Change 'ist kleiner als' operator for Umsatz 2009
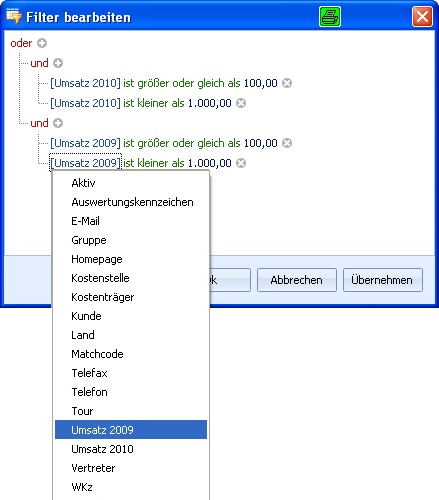439x500 pixels. tap(154, 163)
